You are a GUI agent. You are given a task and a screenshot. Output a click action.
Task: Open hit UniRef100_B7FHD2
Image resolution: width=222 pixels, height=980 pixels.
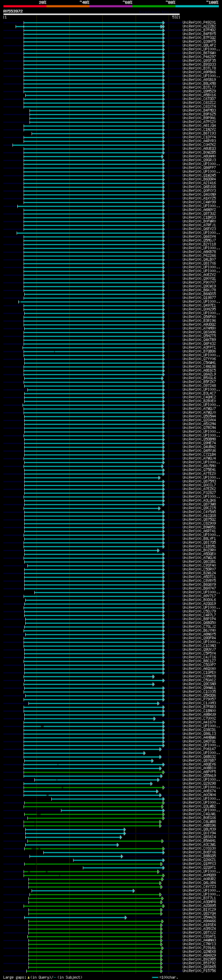pos(199,30)
